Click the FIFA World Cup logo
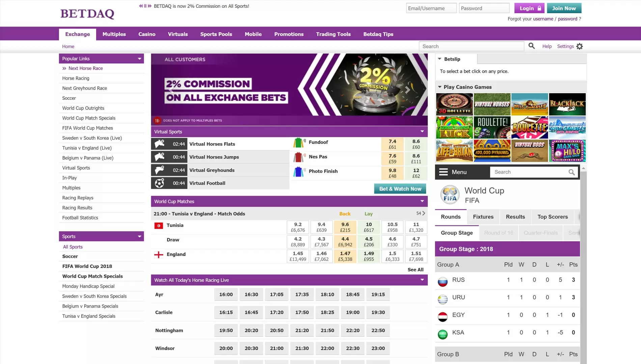This screenshot has width=641, height=364. coord(450,195)
